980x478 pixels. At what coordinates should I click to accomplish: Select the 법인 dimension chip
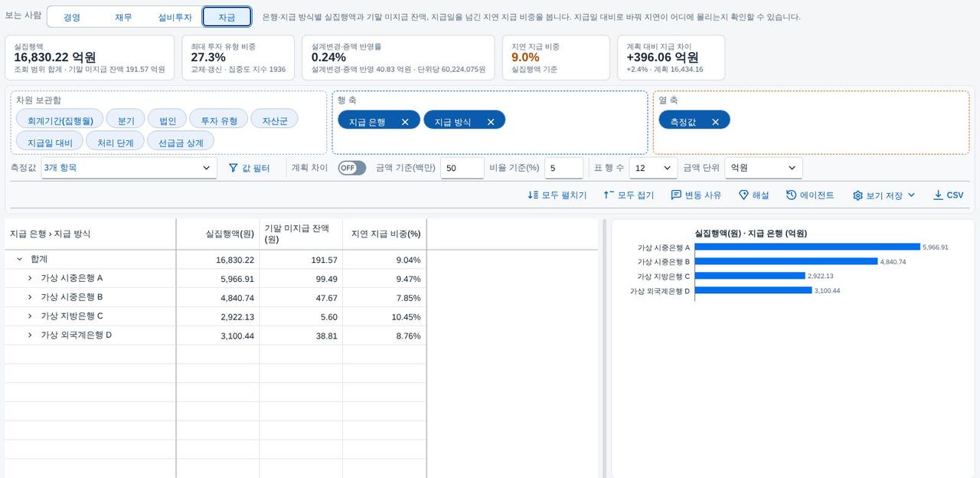[x=168, y=120]
